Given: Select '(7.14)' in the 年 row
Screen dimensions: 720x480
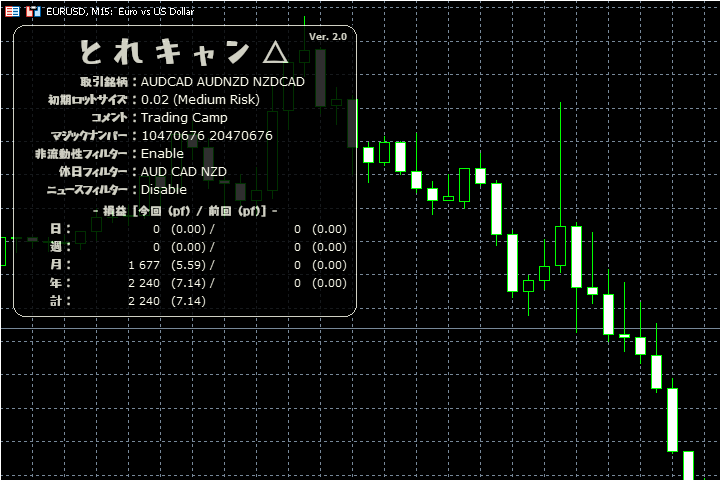Looking at the screenshot, I should coord(188,283).
